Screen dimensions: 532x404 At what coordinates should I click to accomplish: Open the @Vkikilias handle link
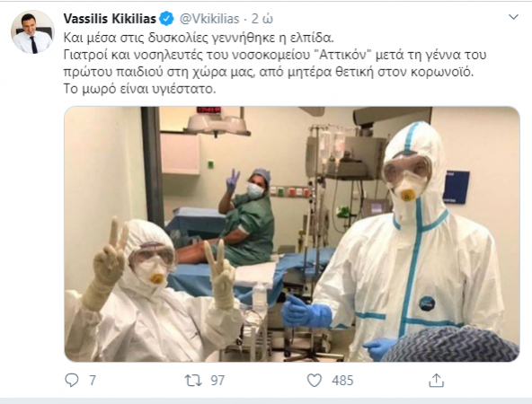[209, 19]
